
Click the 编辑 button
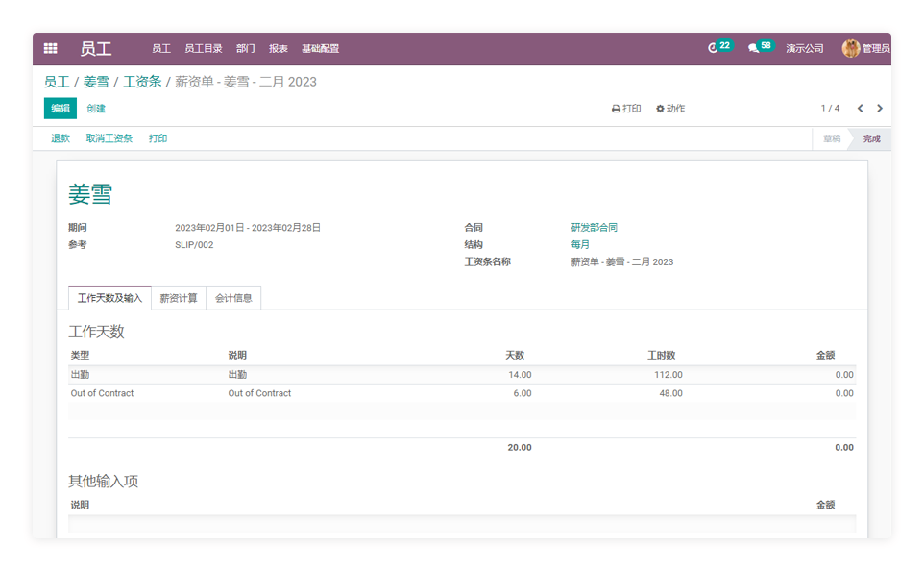pos(61,109)
